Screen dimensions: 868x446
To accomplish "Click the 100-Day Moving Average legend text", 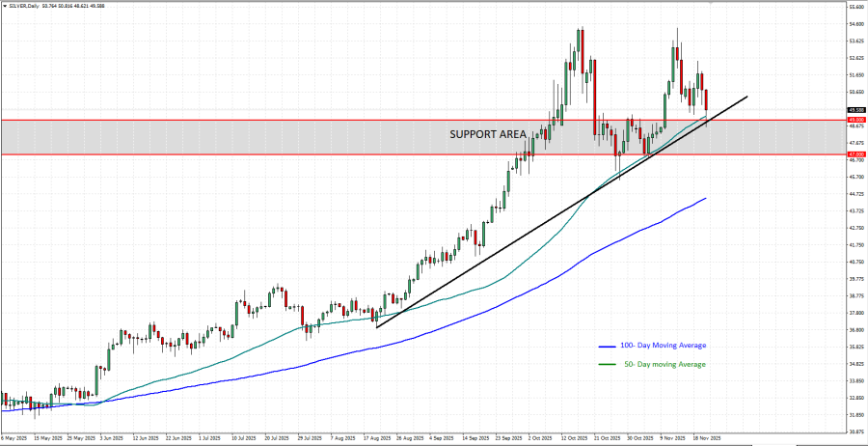I will click(665, 345).
